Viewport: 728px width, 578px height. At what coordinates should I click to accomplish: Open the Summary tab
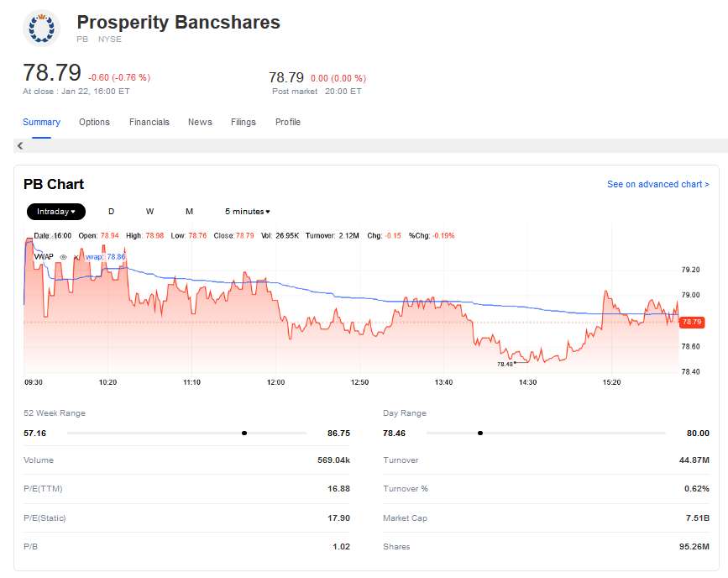coord(41,123)
